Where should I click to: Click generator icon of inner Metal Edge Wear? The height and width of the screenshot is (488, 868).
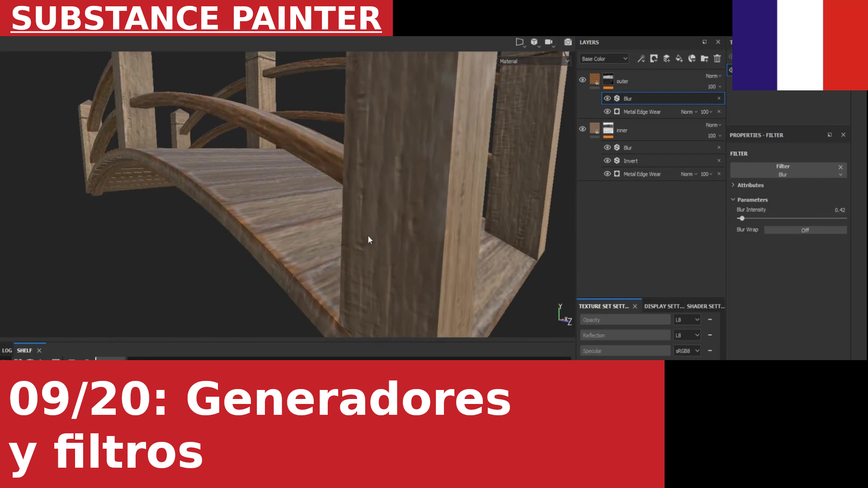click(x=617, y=174)
